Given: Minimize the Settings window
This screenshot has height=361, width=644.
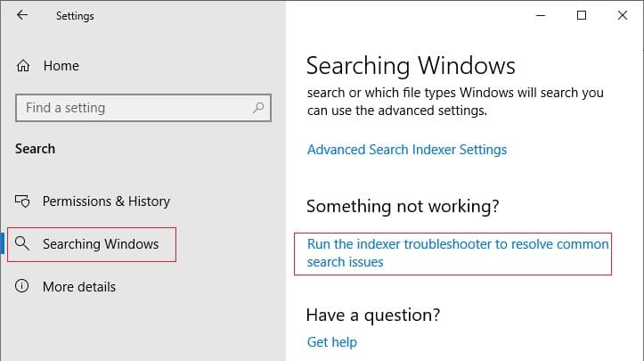Looking at the screenshot, I should click(541, 16).
